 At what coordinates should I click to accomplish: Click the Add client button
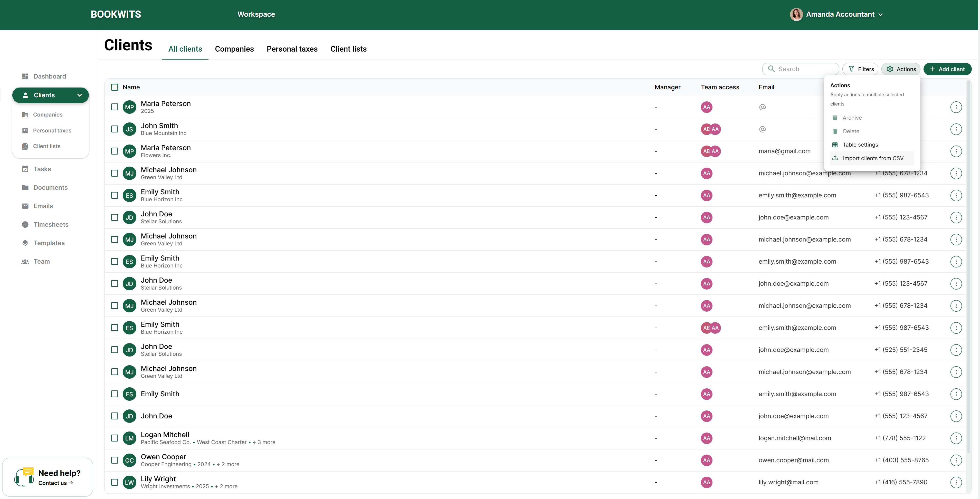point(947,69)
